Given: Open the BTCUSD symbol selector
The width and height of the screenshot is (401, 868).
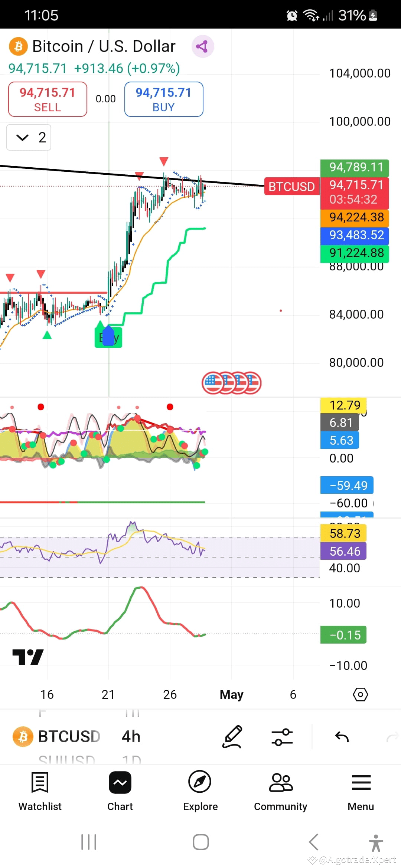Looking at the screenshot, I should (x=56, y=736).
